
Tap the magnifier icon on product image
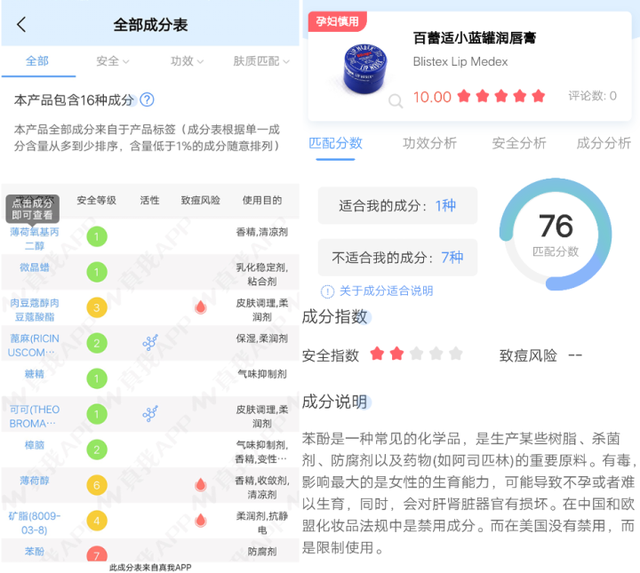(395, 100)
